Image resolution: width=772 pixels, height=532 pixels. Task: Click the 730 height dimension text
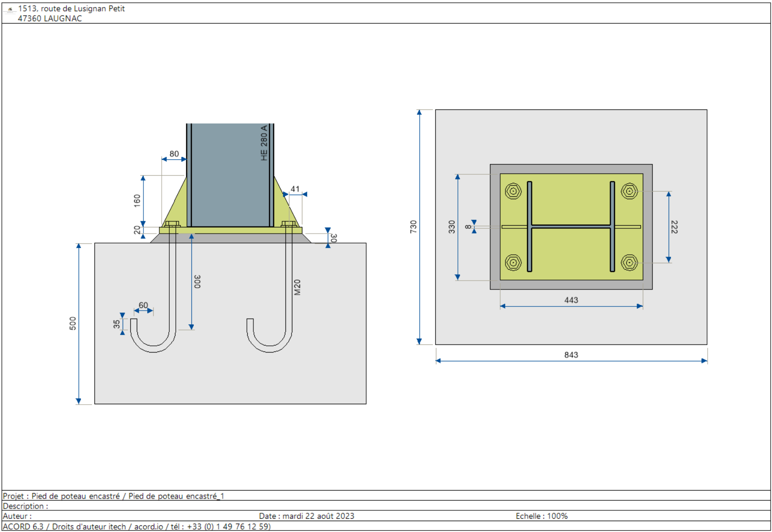pyautogui.click(x=413, y=227)
